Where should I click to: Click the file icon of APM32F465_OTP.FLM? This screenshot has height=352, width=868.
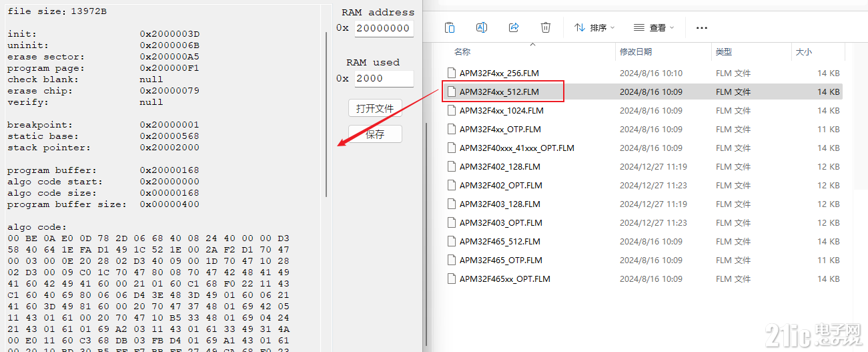click(x=452, y=260)
